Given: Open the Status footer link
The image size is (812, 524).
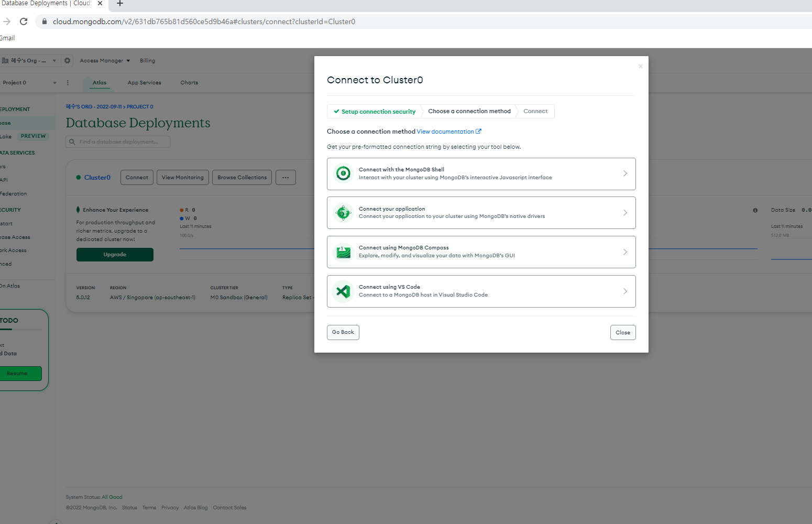Looking at the screenshot, I should pyautogui.click(x=129, y=508).
